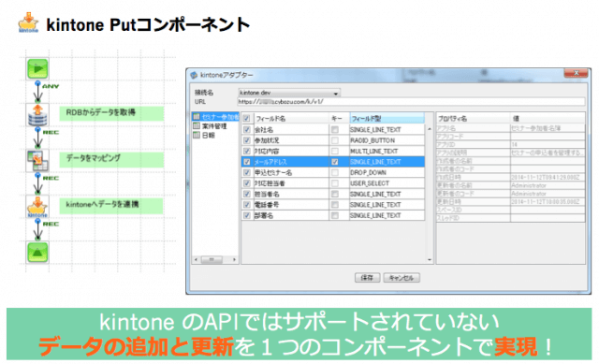This screenshot has width=599, height=364.
Task: Click the プロパティ名 column header
Action: 474,119
